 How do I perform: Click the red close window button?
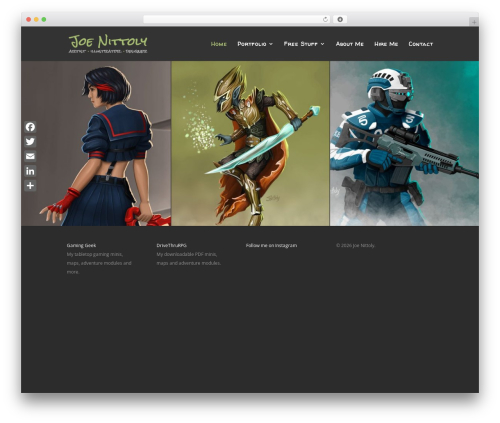pos(29,19)
